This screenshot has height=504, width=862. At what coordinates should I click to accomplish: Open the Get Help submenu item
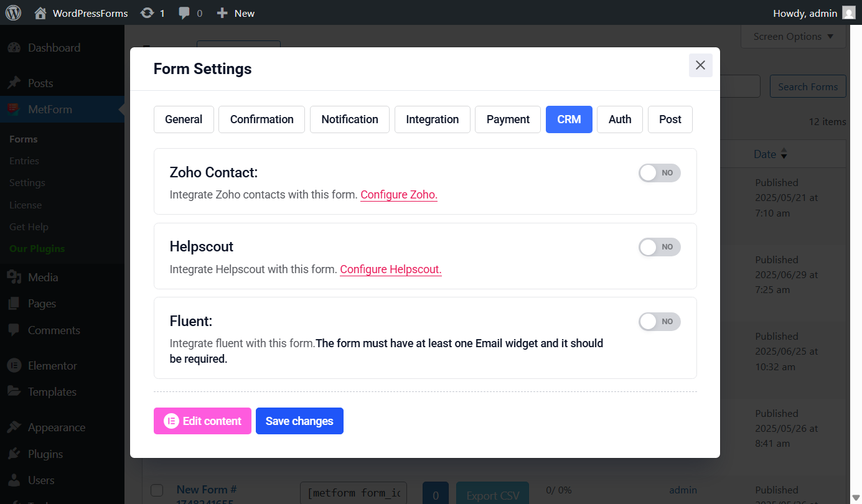point(29,227)
